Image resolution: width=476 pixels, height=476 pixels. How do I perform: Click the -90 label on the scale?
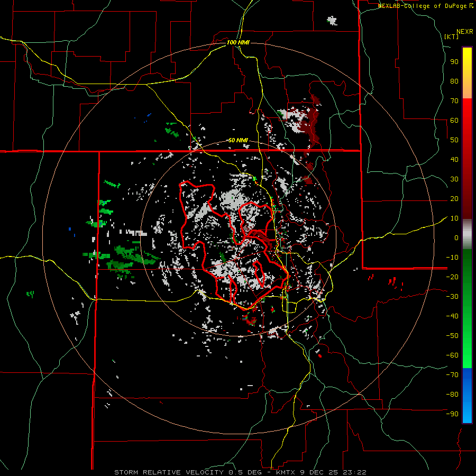pyautogui.click(x=452, y=414)
